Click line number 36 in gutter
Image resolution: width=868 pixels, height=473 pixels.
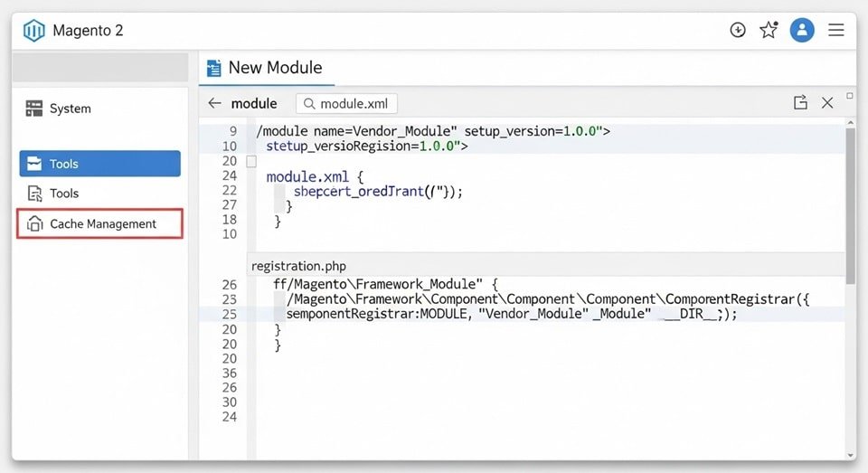pyautogui.click(x=229, y=374)
